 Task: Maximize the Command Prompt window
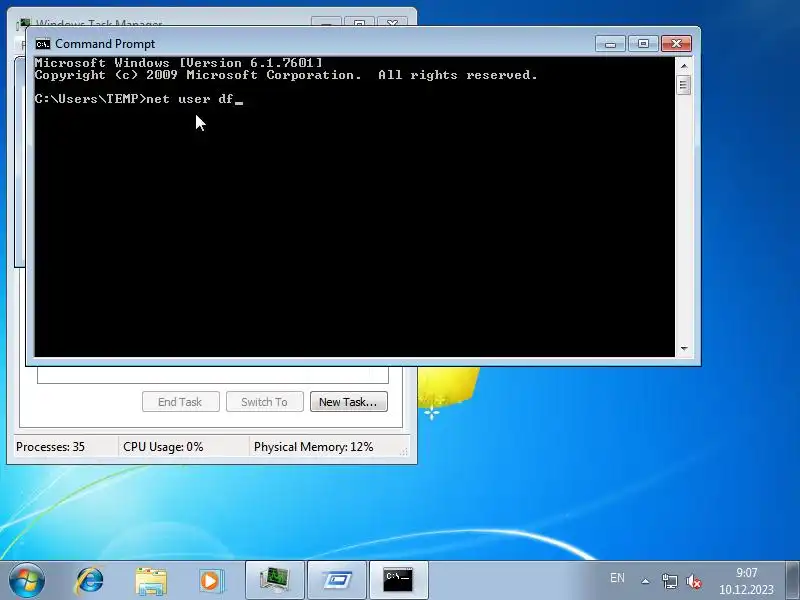(643, 44)
